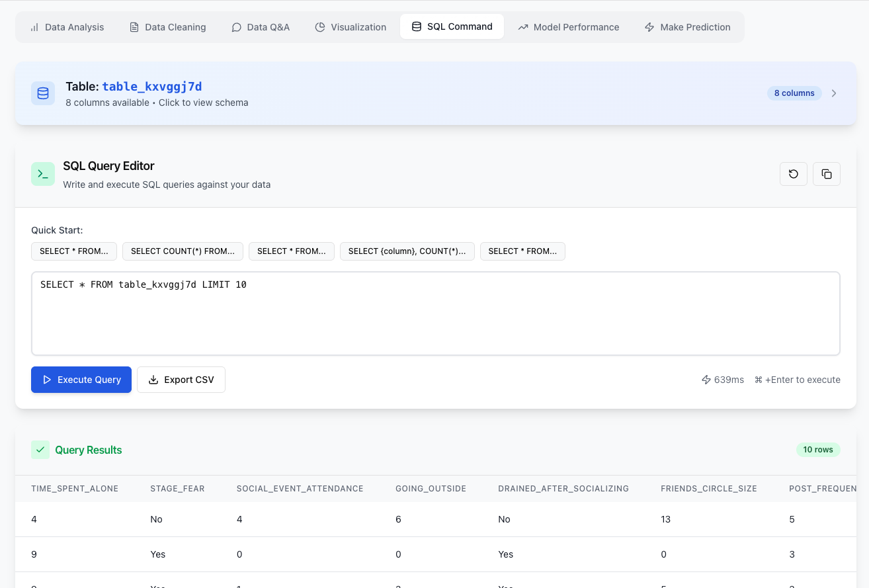869x588 pixels.
Task: Click the TIME_SPENT_ALONE column header
Action: 75,489
